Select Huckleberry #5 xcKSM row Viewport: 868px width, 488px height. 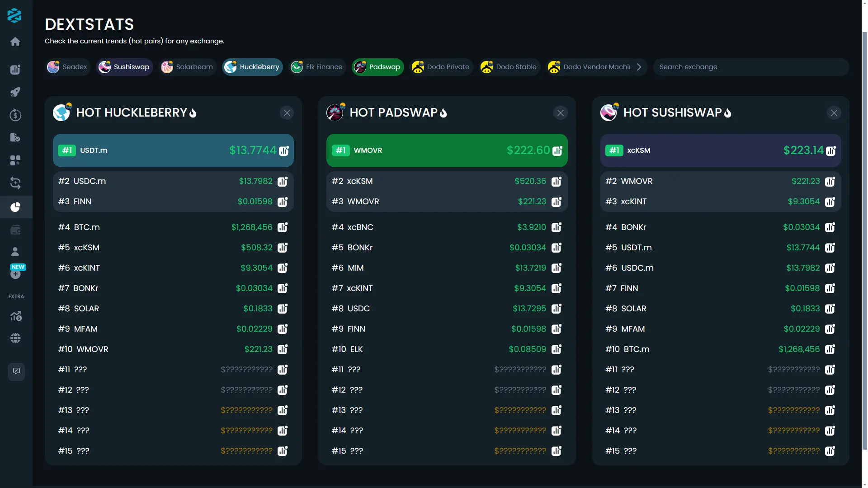click(x=173, y=248)
